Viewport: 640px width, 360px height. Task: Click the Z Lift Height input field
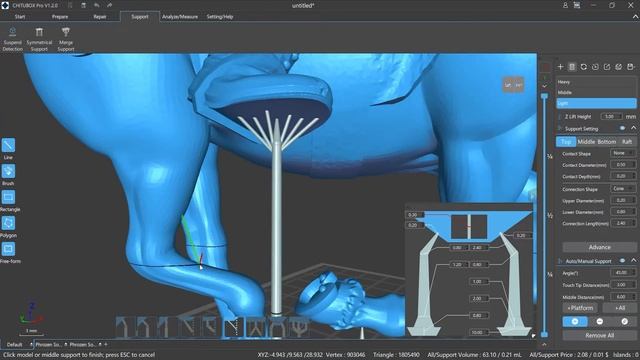611,117
